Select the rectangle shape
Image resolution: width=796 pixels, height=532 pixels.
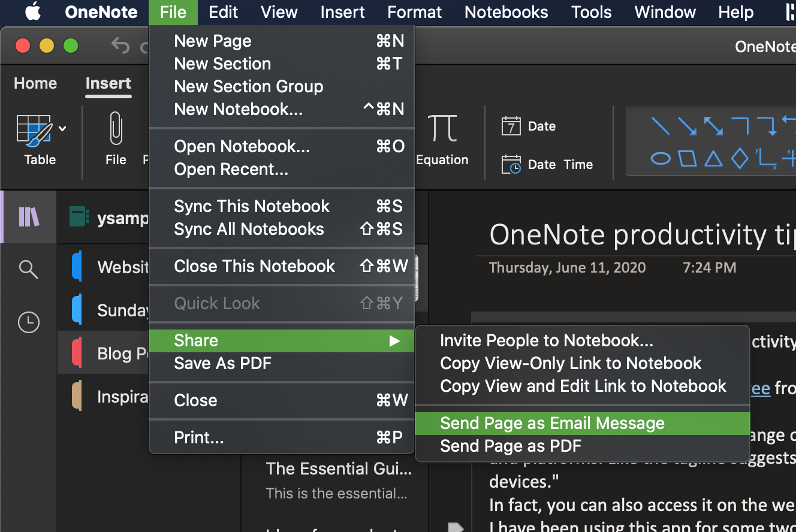coord(687,159)
